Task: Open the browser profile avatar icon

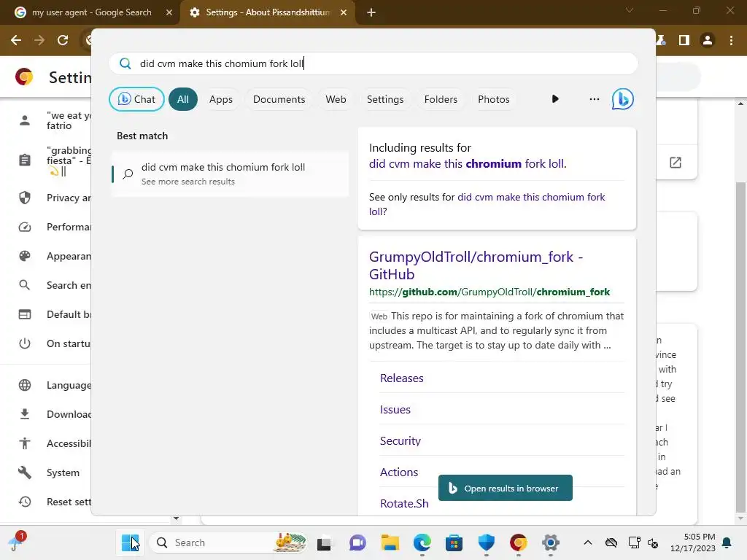Action: pos(708,41)
